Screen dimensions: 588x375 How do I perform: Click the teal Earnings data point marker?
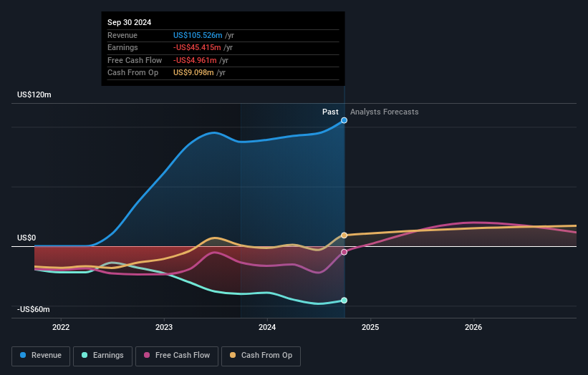click(x=344, y=301)
